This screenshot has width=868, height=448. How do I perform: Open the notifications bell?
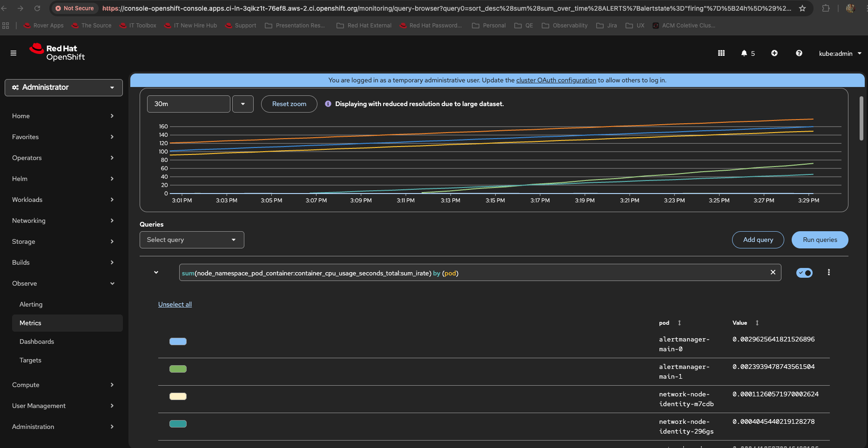coord(744,53)
